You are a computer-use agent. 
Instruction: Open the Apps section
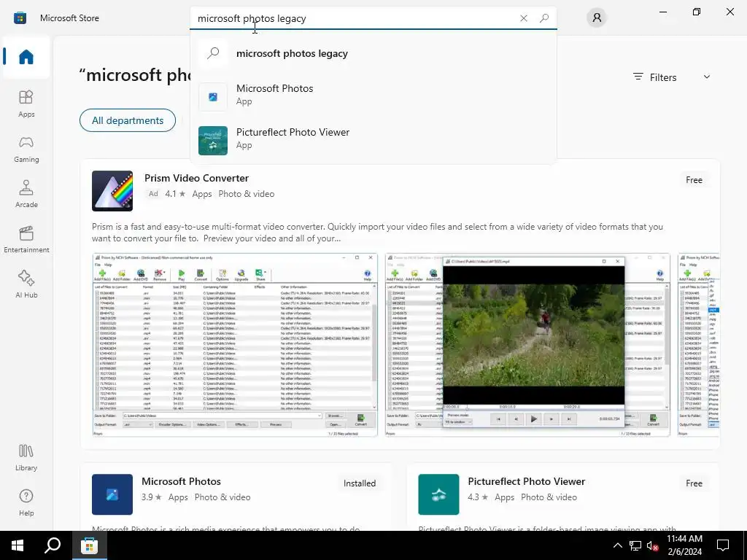[x=26, y=104]
